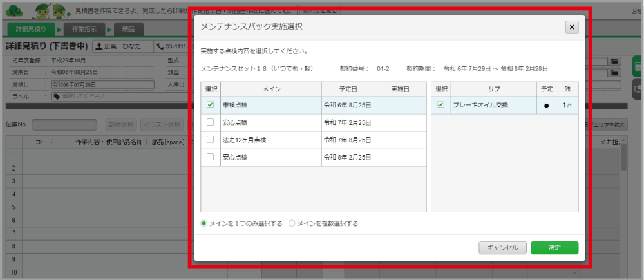Viewport: 644px width, 280px height.
Task: Click the lower folder icon on right
Action: click(614, 73)
